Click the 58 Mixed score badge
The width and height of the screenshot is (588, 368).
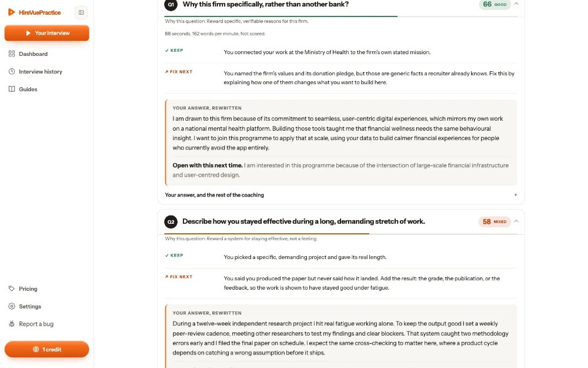495,221
